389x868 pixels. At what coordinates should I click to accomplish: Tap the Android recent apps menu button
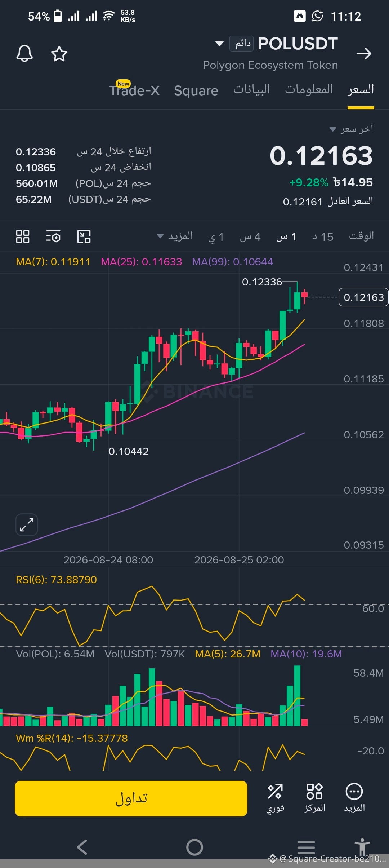(x=306, y=847)
